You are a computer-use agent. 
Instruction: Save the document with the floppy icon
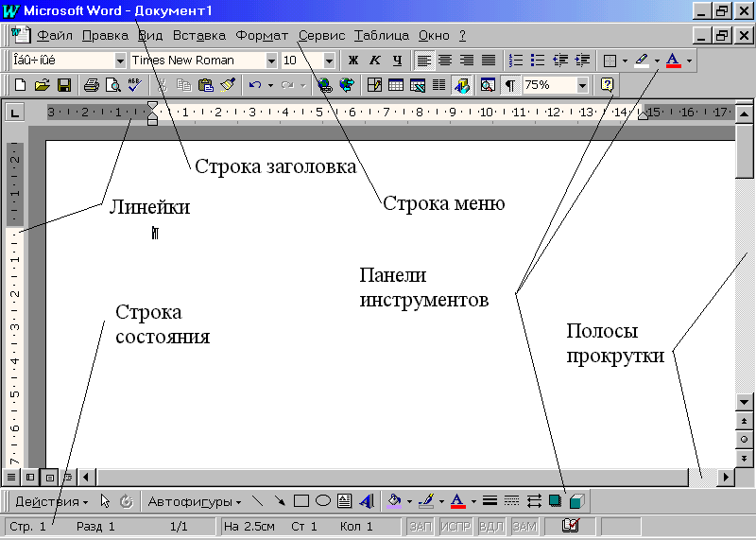[64, 85]
